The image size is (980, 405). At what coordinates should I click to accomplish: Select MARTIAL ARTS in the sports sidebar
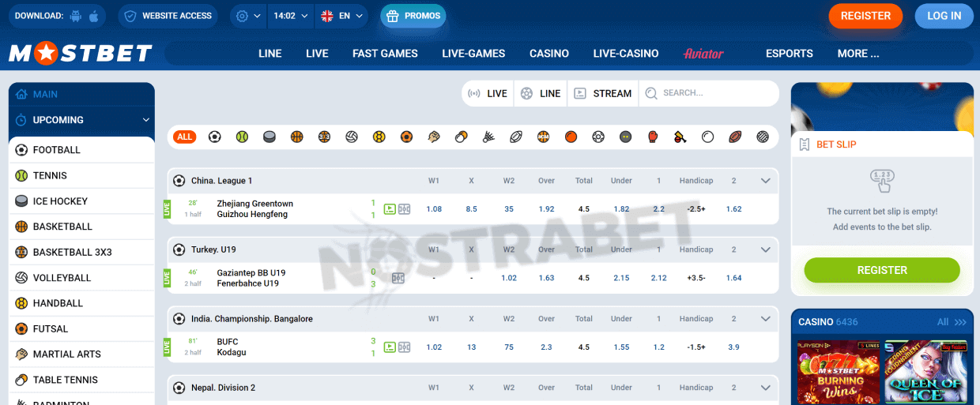tap(81, 354)
